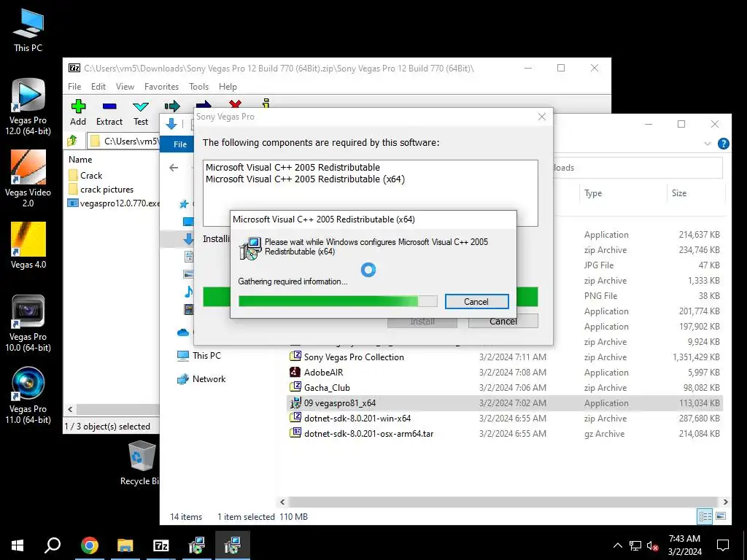Screen dimensions: 747x560
Task: Open Google Chrome from taskbar
Action: click(x=90, y=545)
